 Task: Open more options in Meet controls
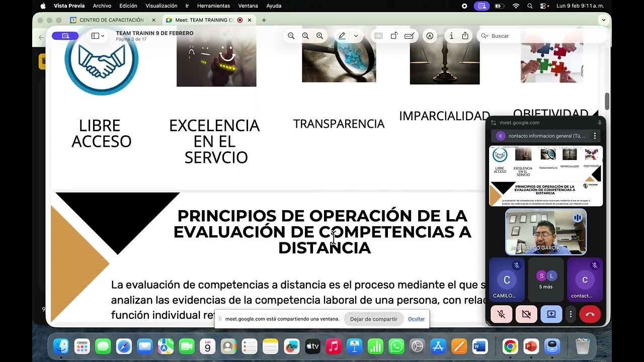[x=571, y=314]
